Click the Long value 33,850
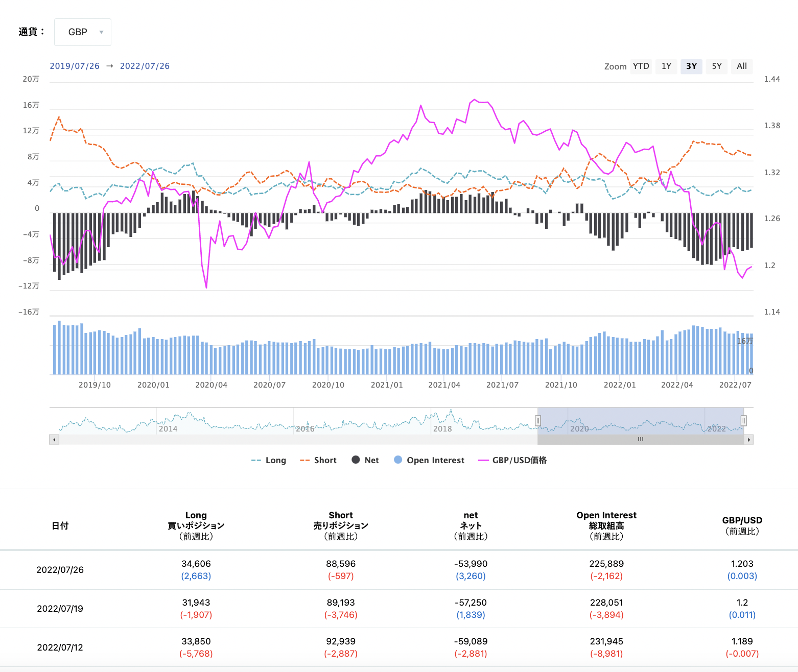This screenshot has width=798, height=672. pyautogui.click(x=196, y=641)
